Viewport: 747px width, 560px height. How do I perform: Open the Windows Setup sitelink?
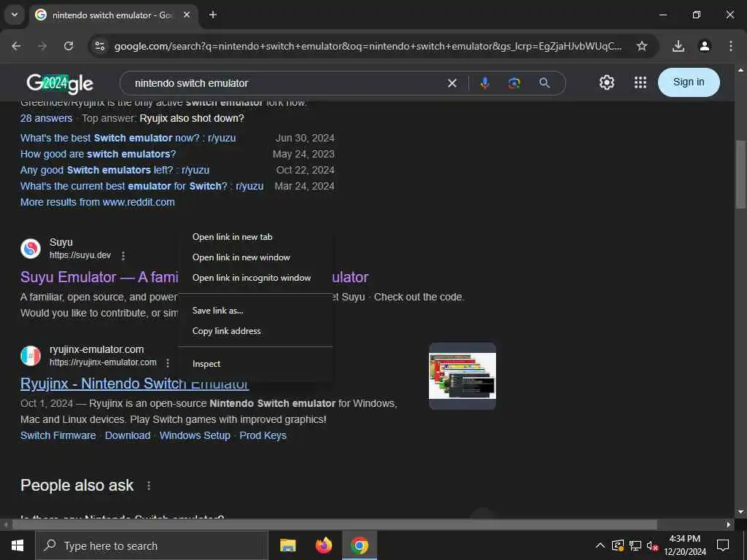click(195, 436)
